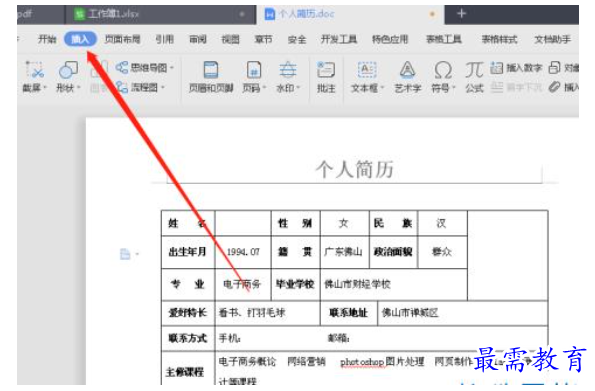Viewport: 595px width, 391px height.
Task: Expand the 形状 dropdown arrow
Action: 79,88
